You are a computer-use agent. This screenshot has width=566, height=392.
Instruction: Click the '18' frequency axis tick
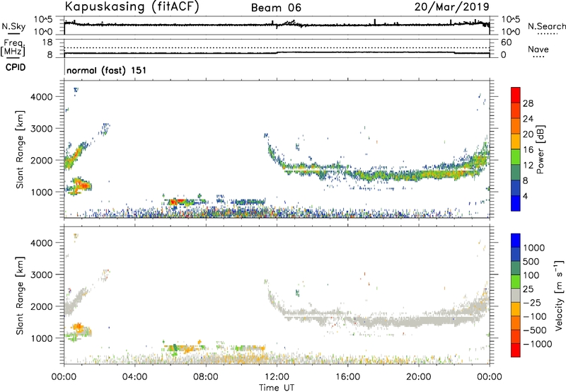click(47, 42)
